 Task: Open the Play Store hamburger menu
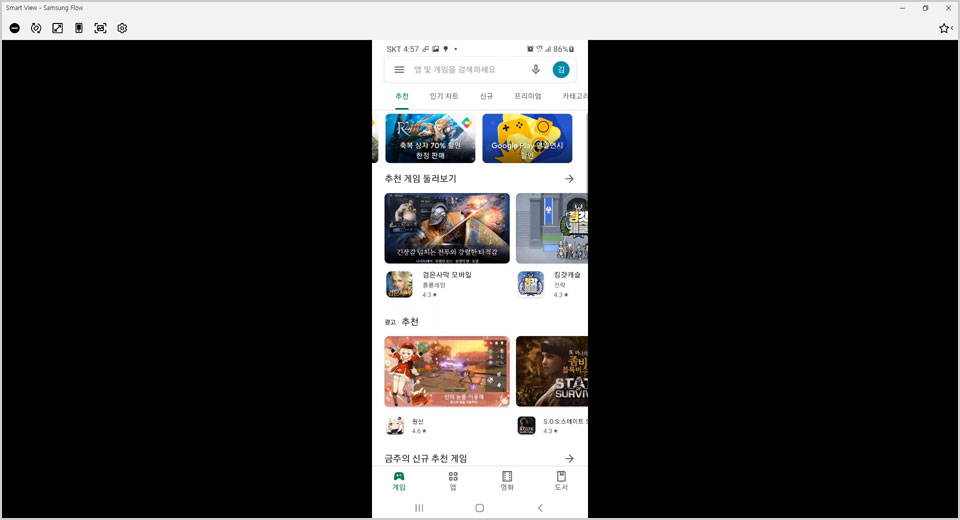pyautogui.click(x=399, y=70)
